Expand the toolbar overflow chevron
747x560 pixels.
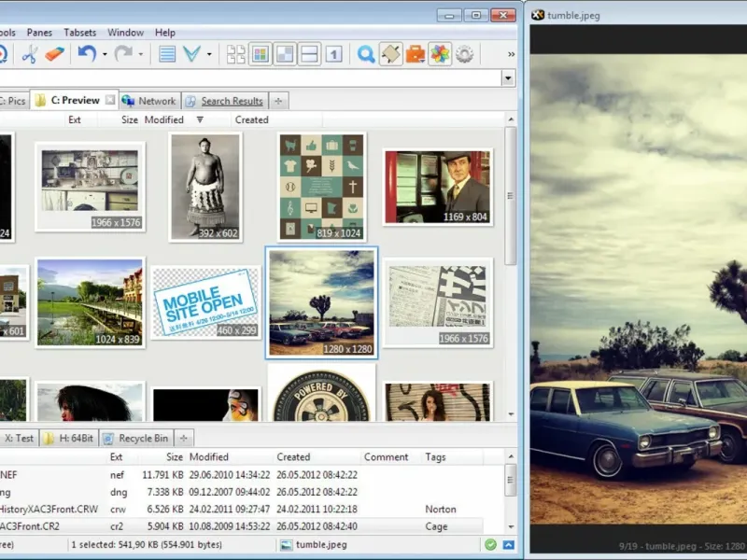[511, 54]
